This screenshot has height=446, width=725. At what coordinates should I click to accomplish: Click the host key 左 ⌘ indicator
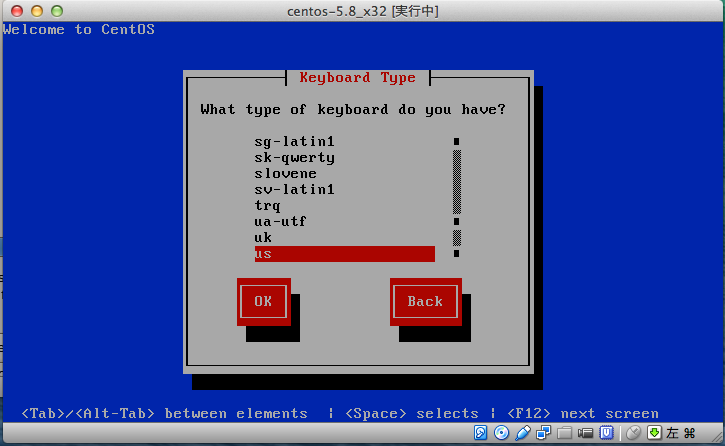[x=681, y=433]
